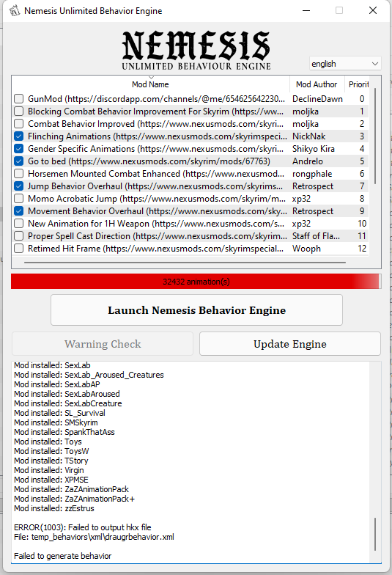The height and width of the screenshot is (575, 392).
Task: Select author Staff of Fla... cell
Action: pyautogui.click(x=316, y=236)
